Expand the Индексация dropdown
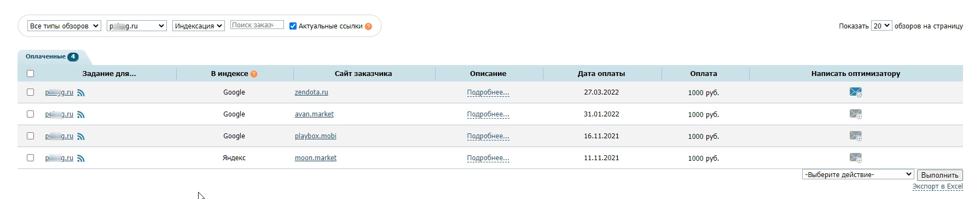 pyautogui.click(x=199, y=26)
